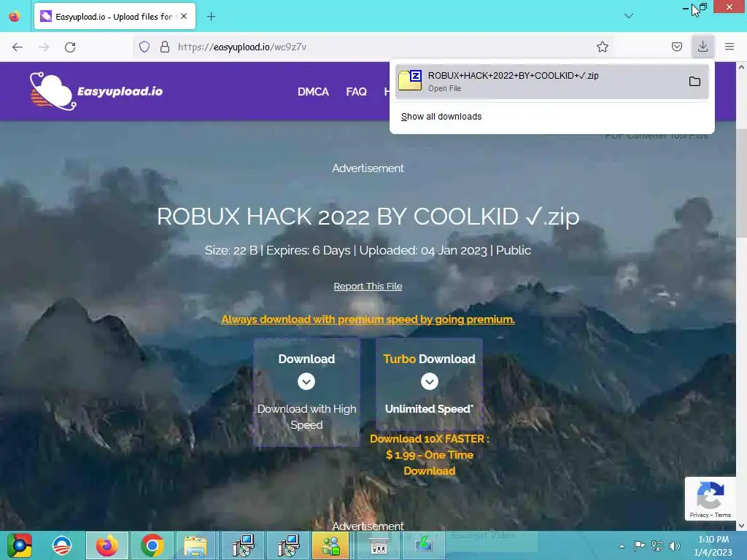
Task: Click the Report This File link
Action: pyautogui.click(x=368, y=286)
